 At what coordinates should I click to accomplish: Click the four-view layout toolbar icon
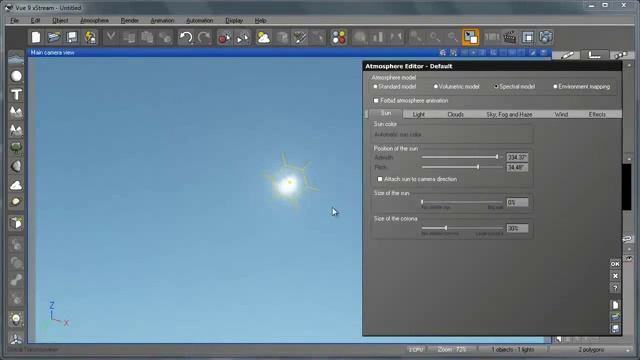[x=528, y=38]
